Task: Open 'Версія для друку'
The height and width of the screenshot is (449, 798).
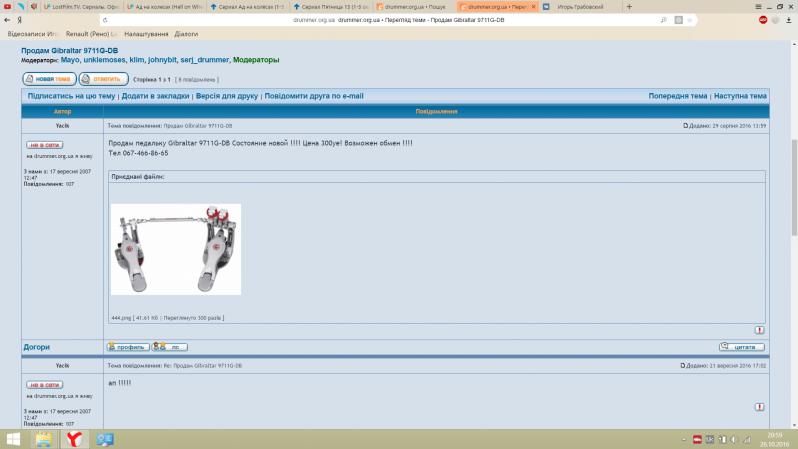Action: pos(227,96)
